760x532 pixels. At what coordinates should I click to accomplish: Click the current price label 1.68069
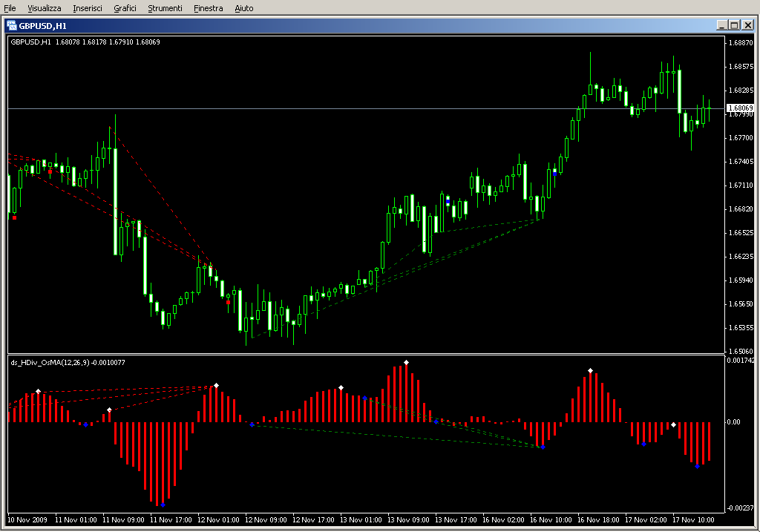tap(741, 108)
